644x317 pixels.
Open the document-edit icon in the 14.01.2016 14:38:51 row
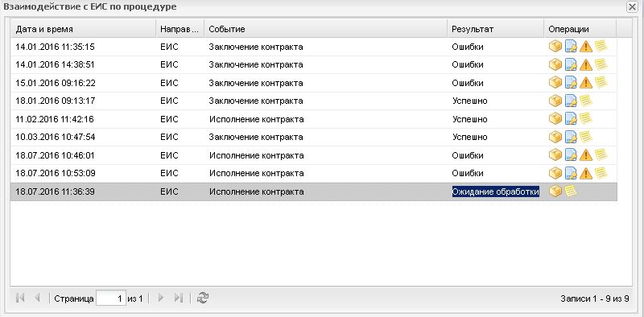coord(571,64)
